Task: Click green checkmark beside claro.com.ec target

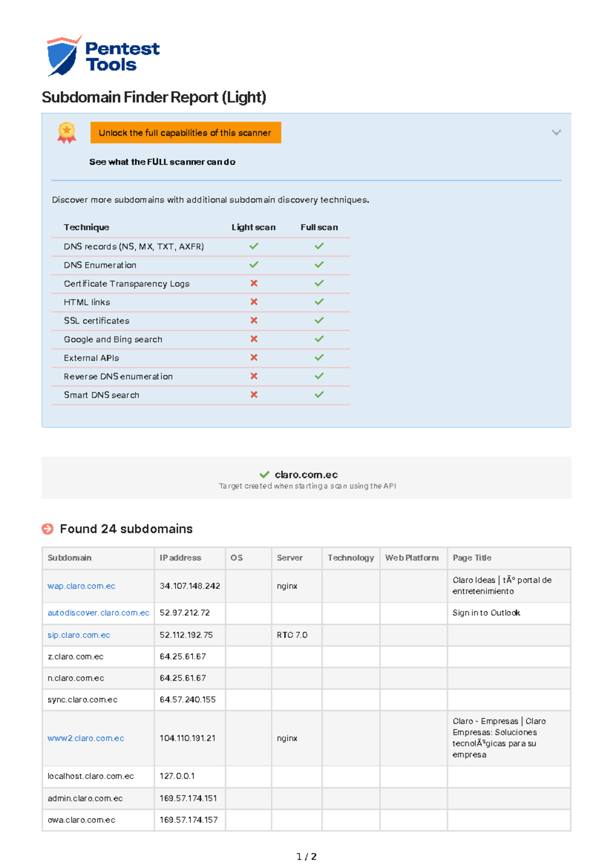Action: tap(264, 475)
